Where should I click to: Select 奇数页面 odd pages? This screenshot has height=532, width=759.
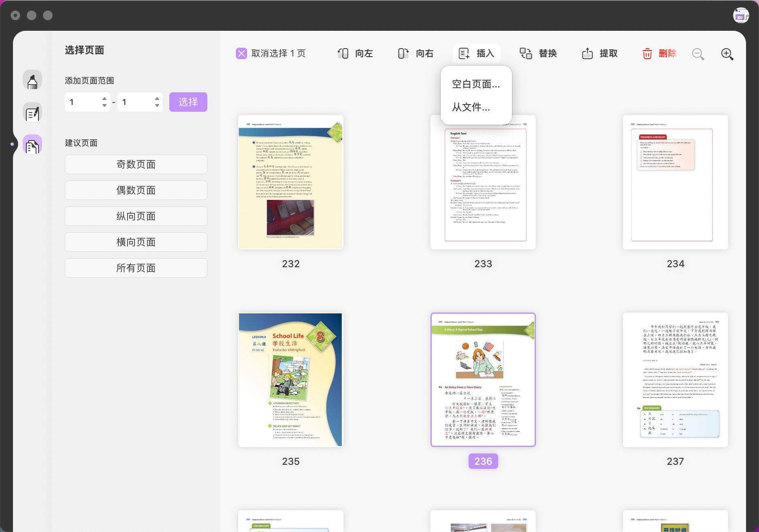(136, 164)
